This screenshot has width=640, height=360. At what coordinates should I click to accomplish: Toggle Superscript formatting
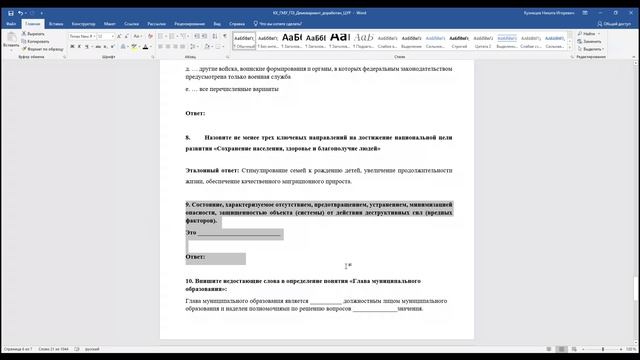113,47
